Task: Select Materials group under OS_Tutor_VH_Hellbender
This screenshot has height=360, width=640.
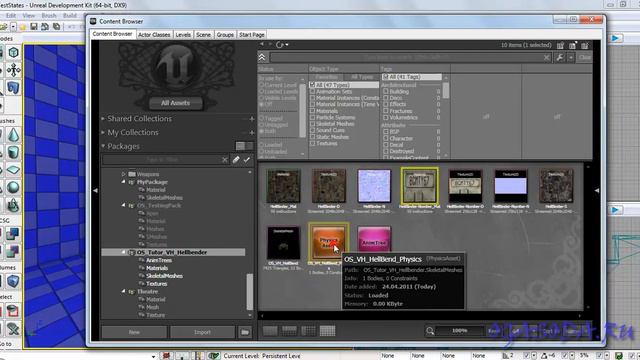Action: [x=157, y=268]
